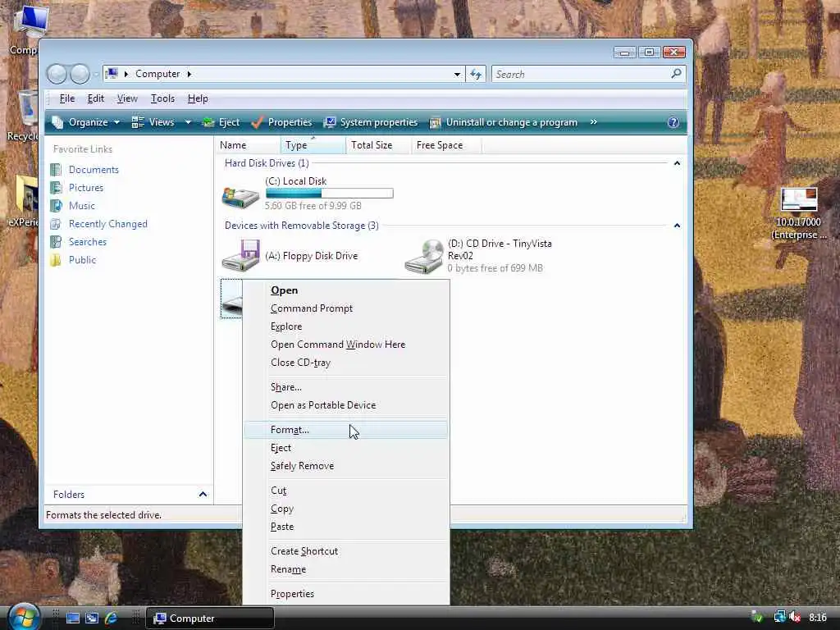Open the File menu
840x630 pixels.
click(67, 98)
